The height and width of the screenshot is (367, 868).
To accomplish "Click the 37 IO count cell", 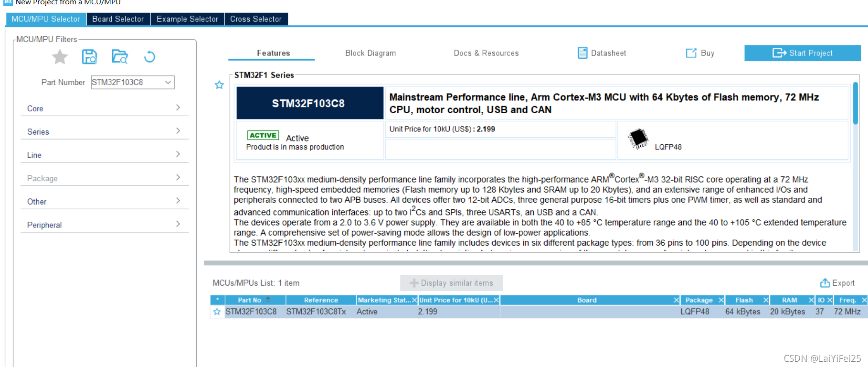I will (820, 312).
